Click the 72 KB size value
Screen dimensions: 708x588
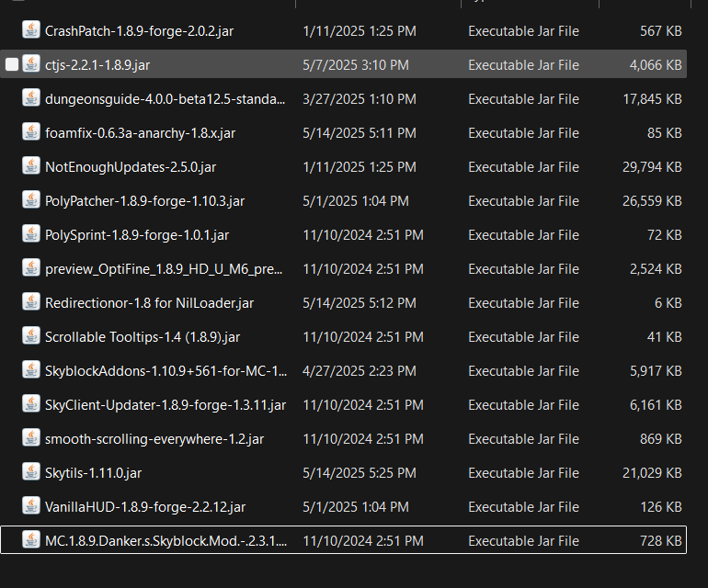[x=664, y=235]
